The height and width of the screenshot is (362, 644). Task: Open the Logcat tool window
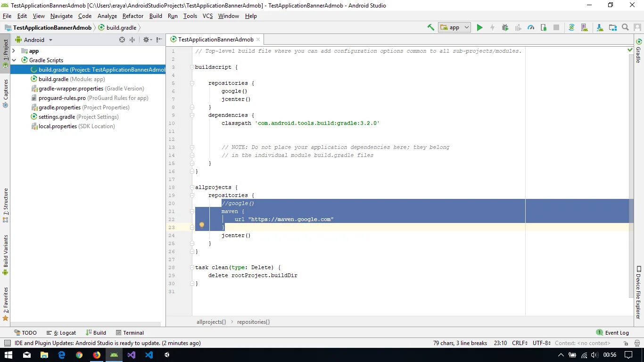click(x=61, y=333)
